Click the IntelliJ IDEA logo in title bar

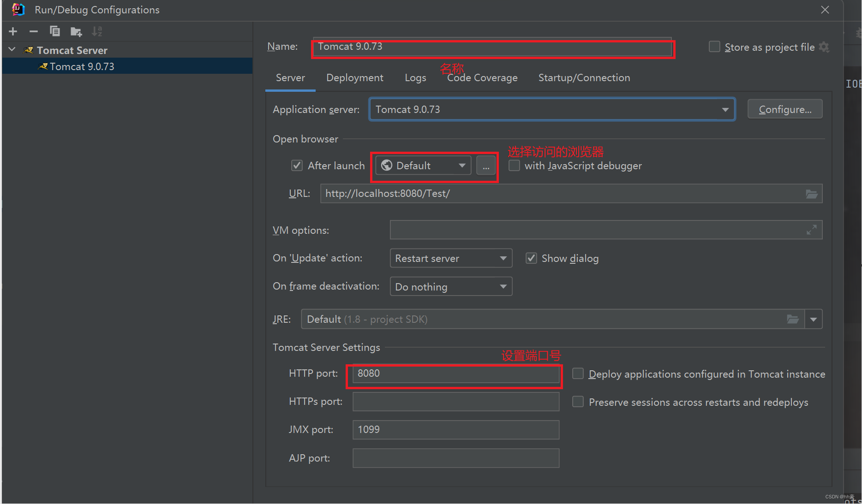click(18, 9)
